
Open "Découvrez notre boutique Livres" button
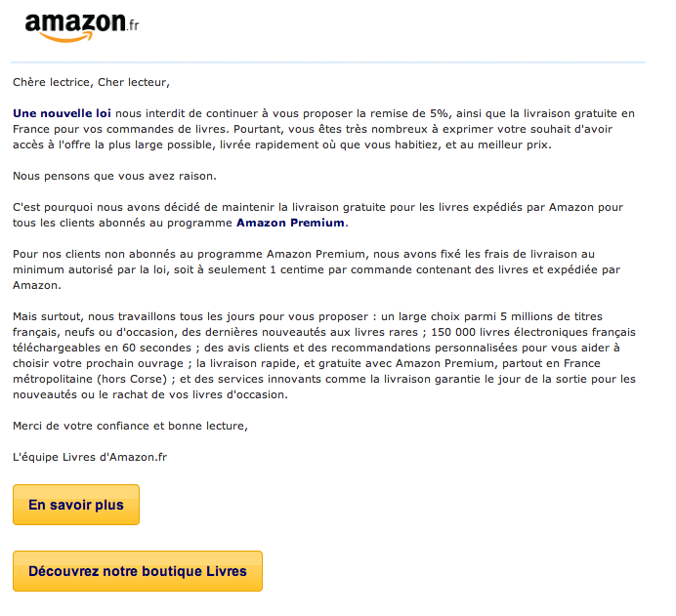click(x=138, y=571)
